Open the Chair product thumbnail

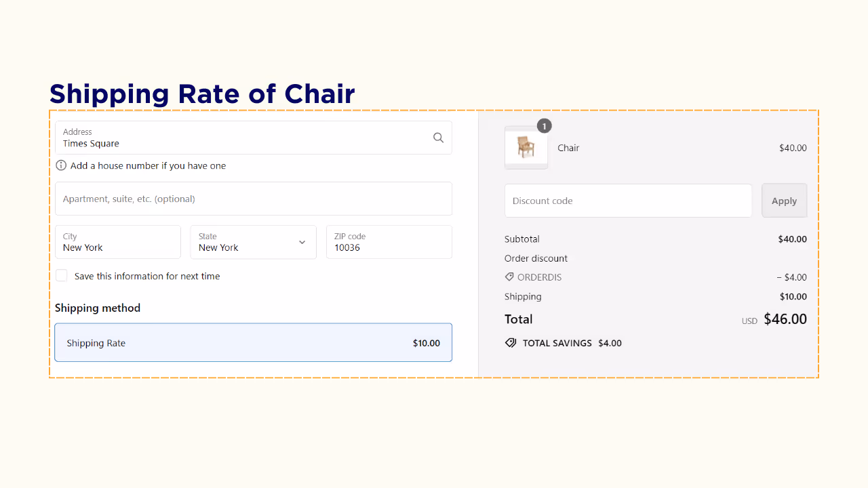point(526,147)
